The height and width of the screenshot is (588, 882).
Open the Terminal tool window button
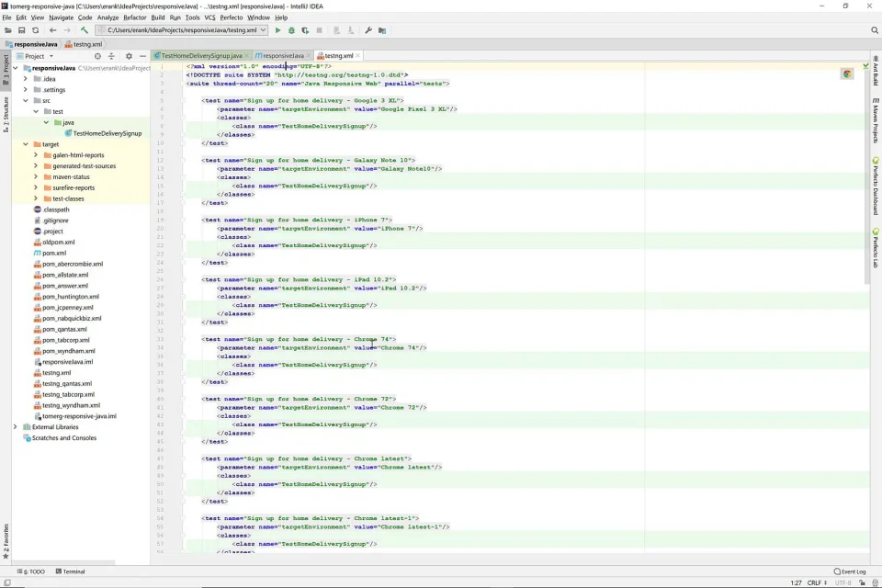pyautogui.click(x=70, y=571)
